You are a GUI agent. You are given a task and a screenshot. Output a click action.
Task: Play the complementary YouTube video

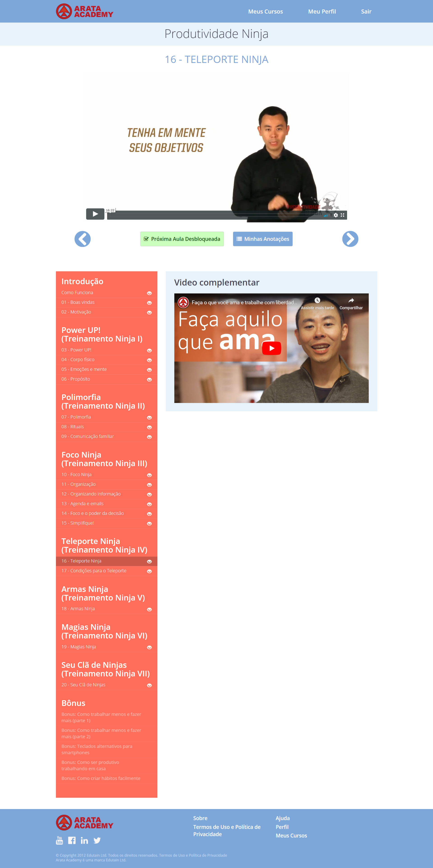pyautogui.click(x=271, y=348)
